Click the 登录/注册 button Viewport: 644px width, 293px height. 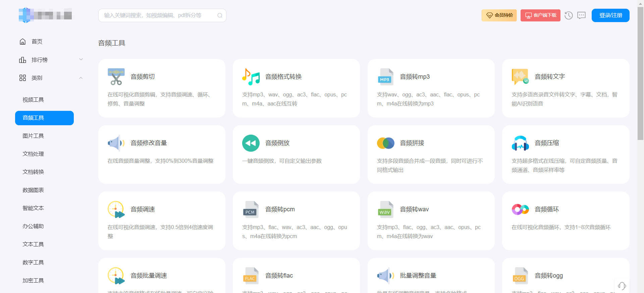point(610,15)
